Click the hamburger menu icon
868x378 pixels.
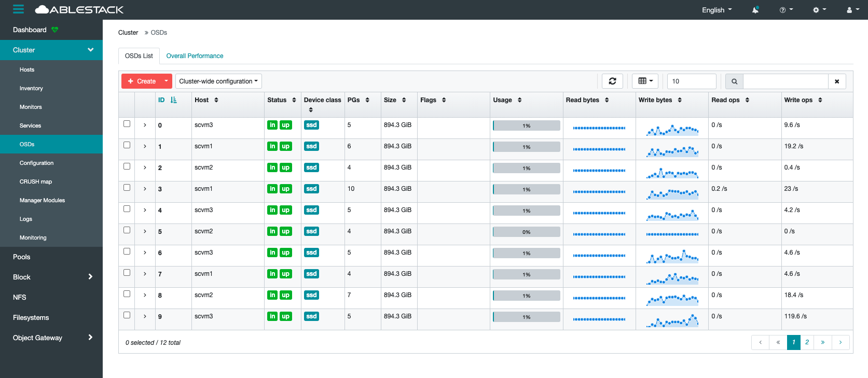coord(19,9)
